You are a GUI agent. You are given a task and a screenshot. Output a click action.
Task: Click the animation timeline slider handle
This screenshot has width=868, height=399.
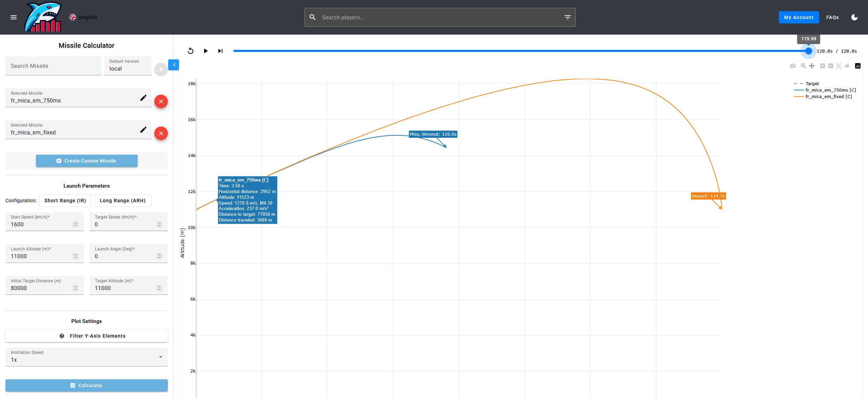809,51
